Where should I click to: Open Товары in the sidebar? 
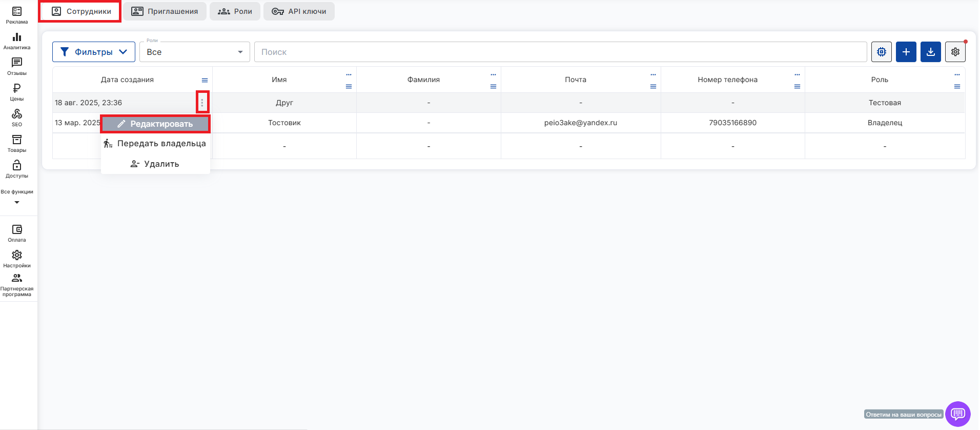point(17,143)
